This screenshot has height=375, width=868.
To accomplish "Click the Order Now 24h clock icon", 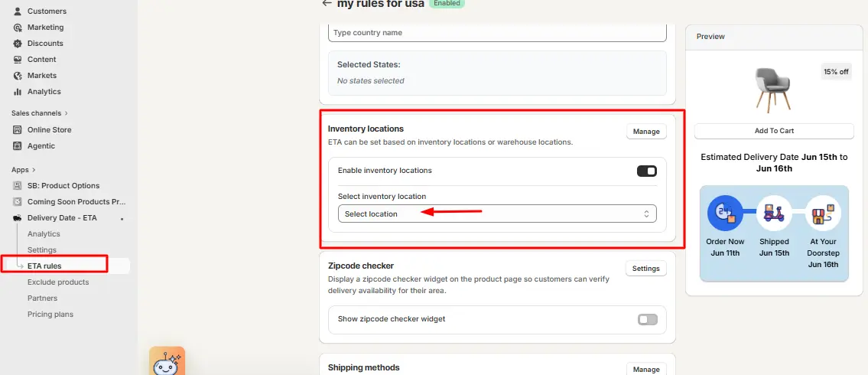I will pyautogui.click(x=725, y=213).
